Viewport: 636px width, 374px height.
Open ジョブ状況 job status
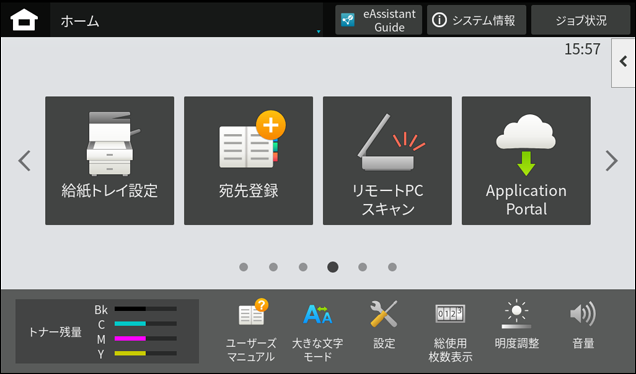[580, 20]
